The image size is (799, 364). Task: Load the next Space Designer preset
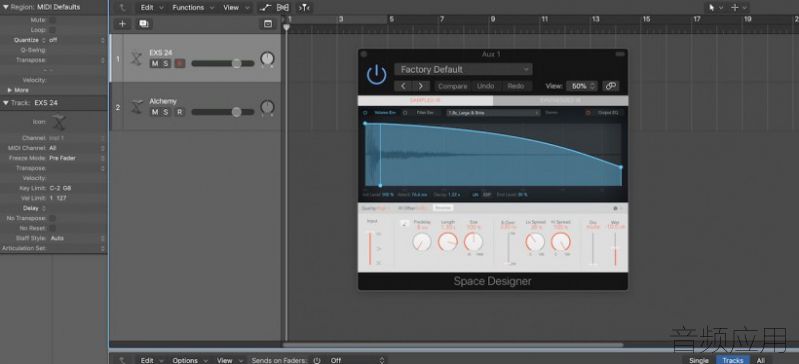coord(421,86)
